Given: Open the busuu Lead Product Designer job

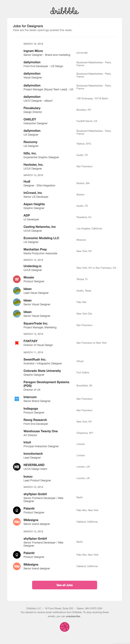Looking at the screenshot, I should (28, 477).
